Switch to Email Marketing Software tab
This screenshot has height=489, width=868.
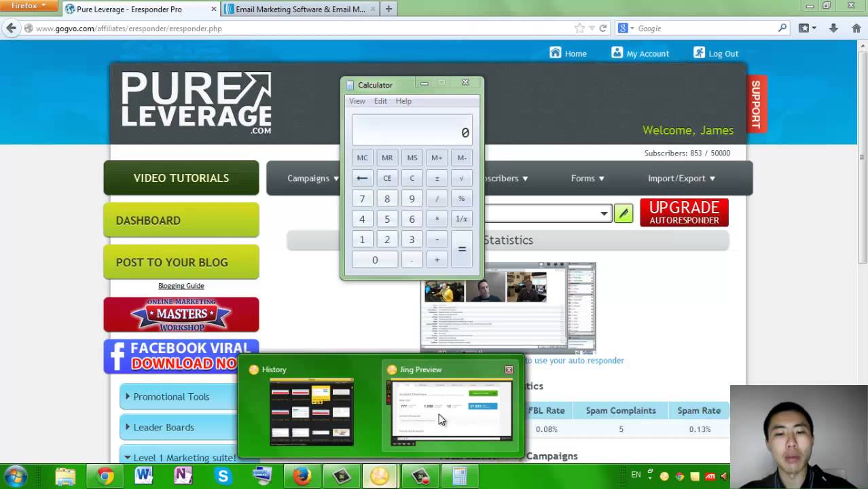[x=301, y=9]
